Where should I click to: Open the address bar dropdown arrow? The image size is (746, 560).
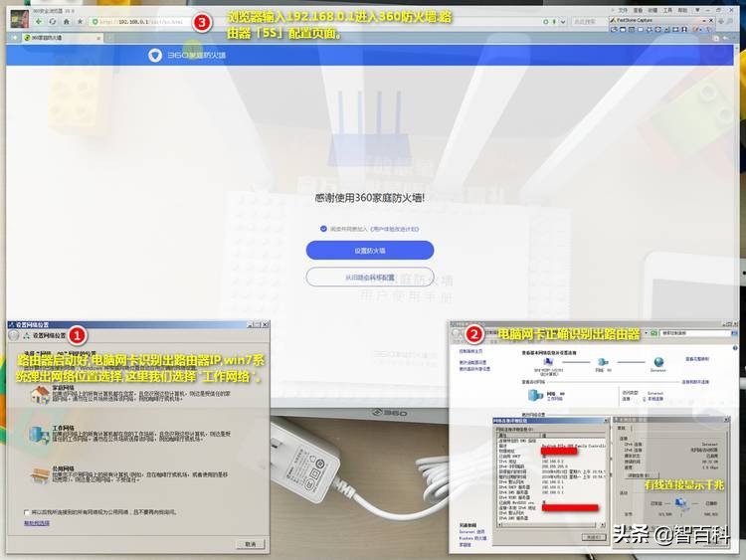[563, 22]
